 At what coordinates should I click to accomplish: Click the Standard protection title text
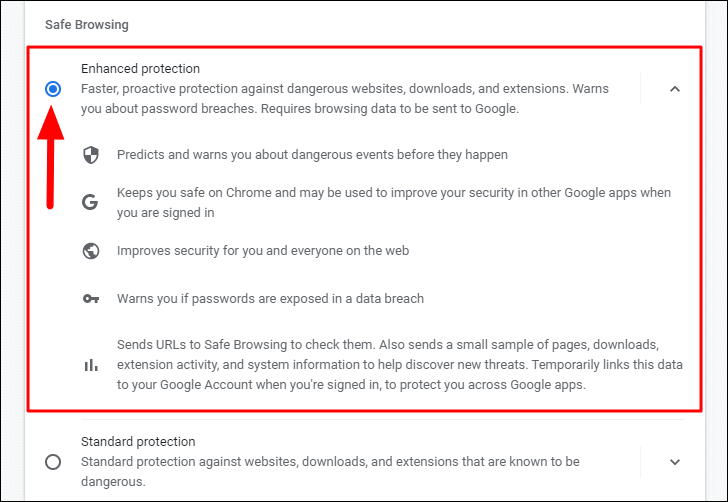[138, 442]
